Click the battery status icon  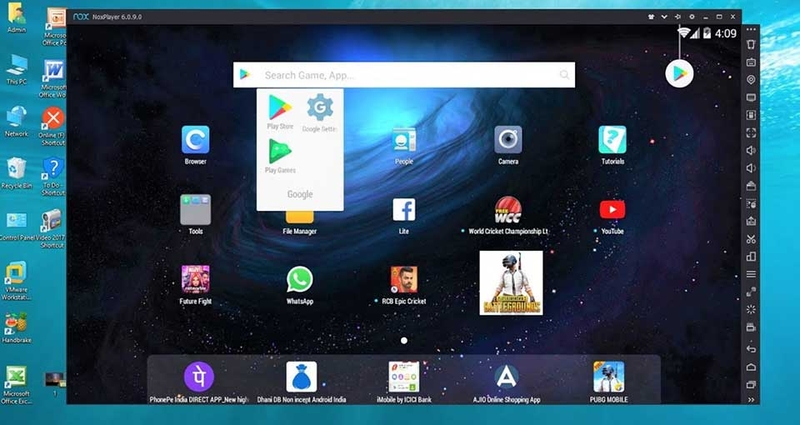707,33
